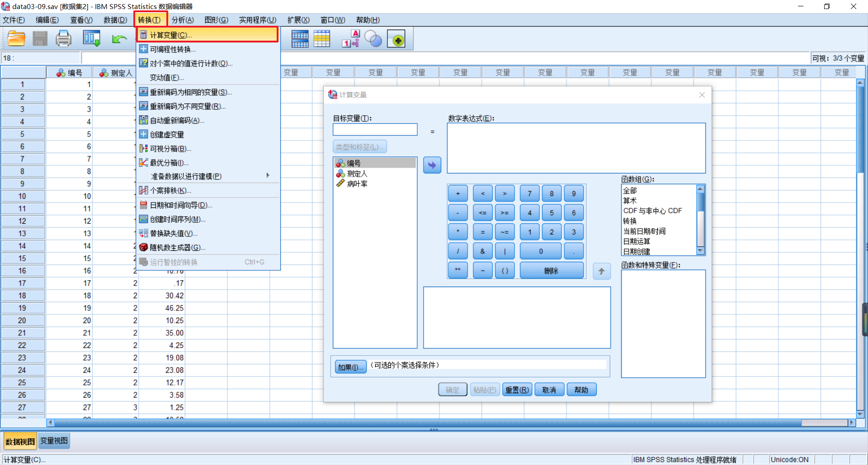Click the parentheses () key
The height and width of the screenshot is (465, 868).
coord(505,270)
